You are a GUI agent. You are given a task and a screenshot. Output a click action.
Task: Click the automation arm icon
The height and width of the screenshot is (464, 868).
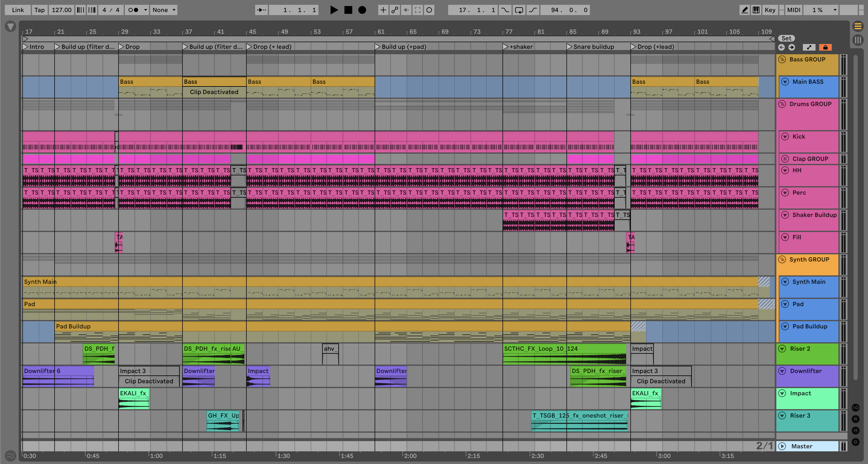(x=394, y=10)
